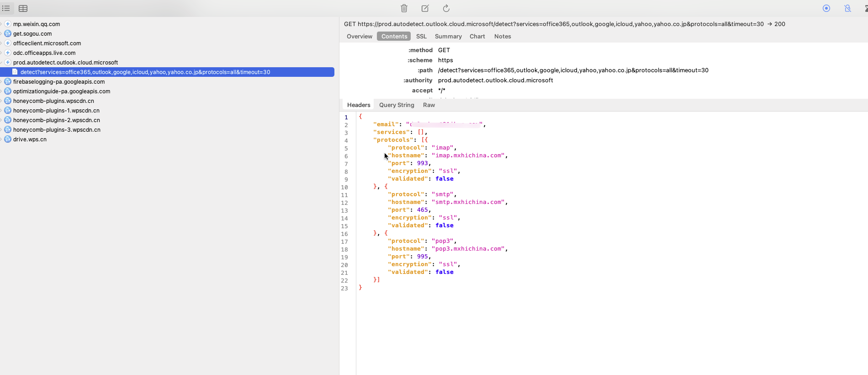Select the detect?services=office365 request row
Image resolution: width=868 pixels, height=375 pixels.
(x=167, y=72)
